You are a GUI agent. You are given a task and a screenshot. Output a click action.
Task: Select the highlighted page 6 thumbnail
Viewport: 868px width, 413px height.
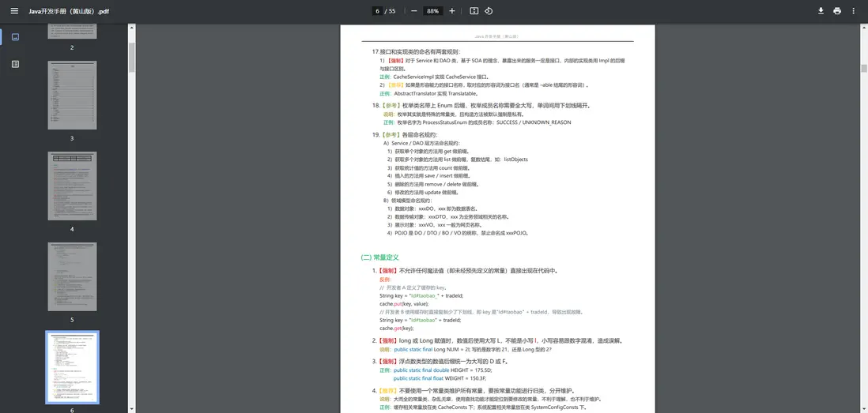[72, 367]
